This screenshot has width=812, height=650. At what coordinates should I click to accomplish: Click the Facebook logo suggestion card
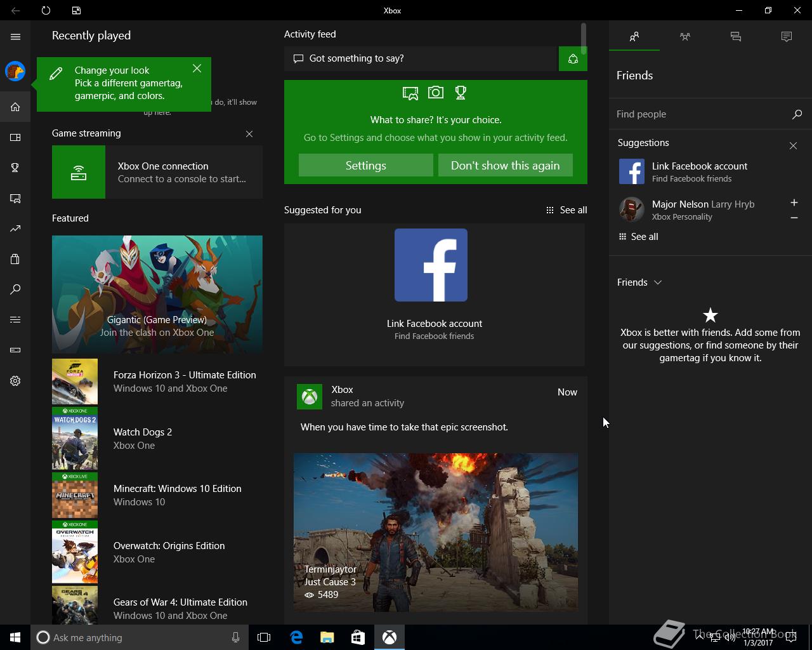click(x=431, y=265)
